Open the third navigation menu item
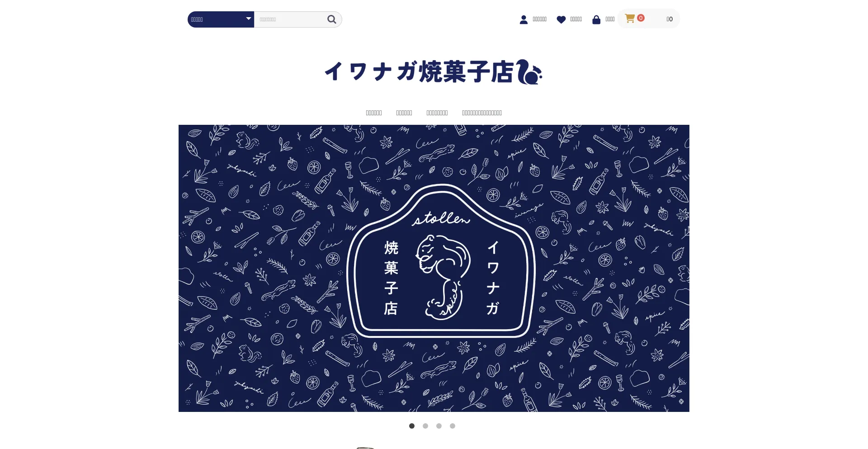 coord(437,113)
